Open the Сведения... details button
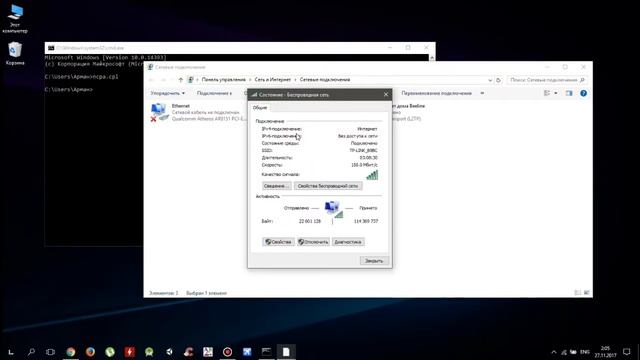 276,186
